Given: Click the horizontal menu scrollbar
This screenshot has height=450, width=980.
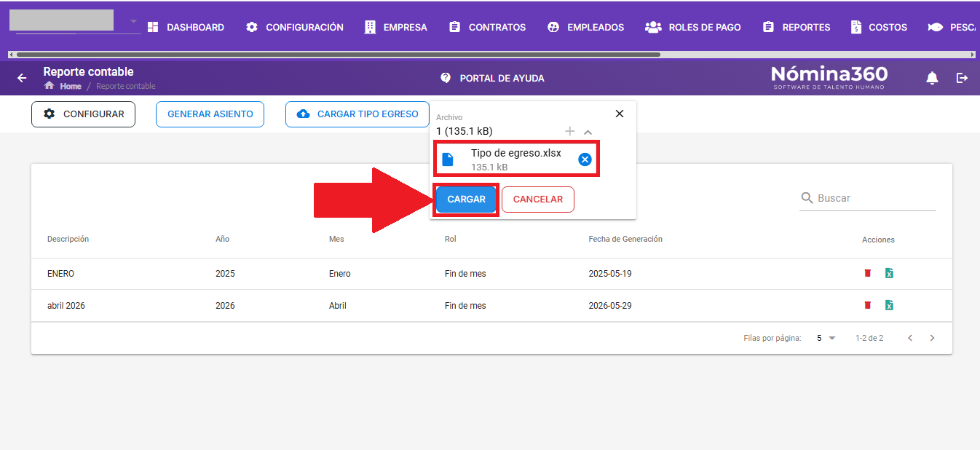Looking at the screenshot, I should pyautogui.click(x=338, y=55).
